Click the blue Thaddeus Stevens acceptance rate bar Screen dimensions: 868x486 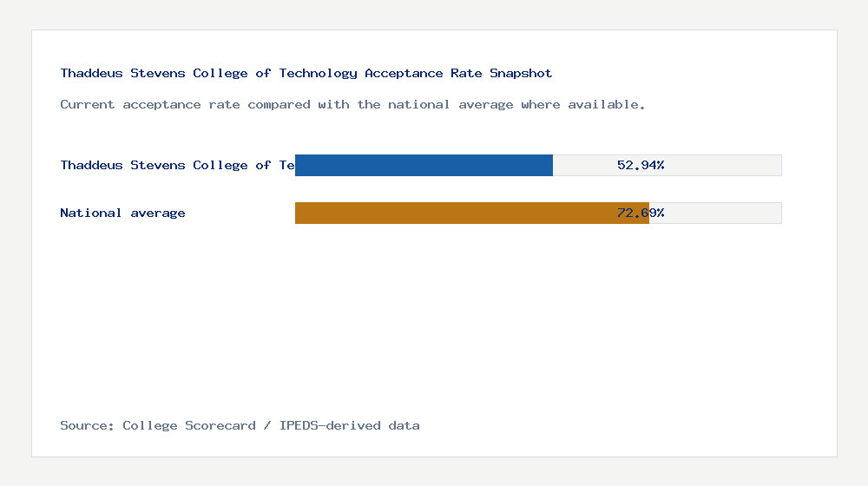(x=424, y=166)
